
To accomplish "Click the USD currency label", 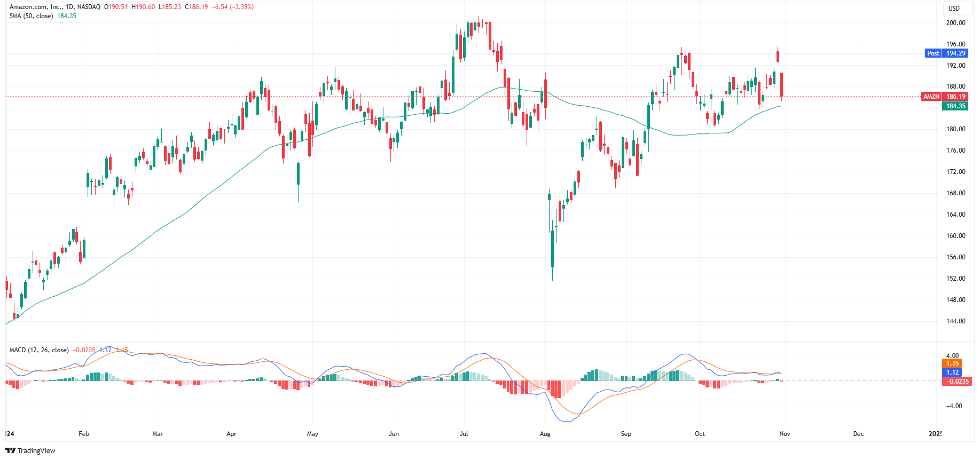I will pos(954,8).
